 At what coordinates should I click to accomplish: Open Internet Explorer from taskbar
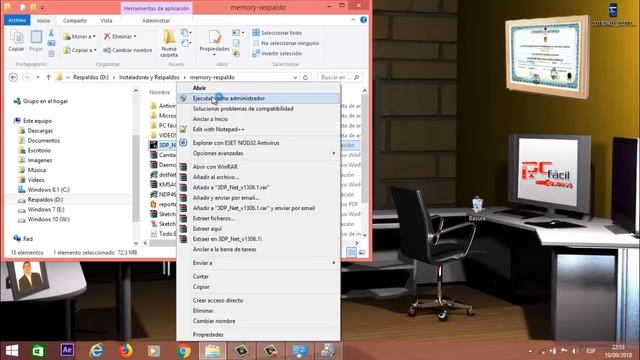pyautogui.click(x=96, y=351)
